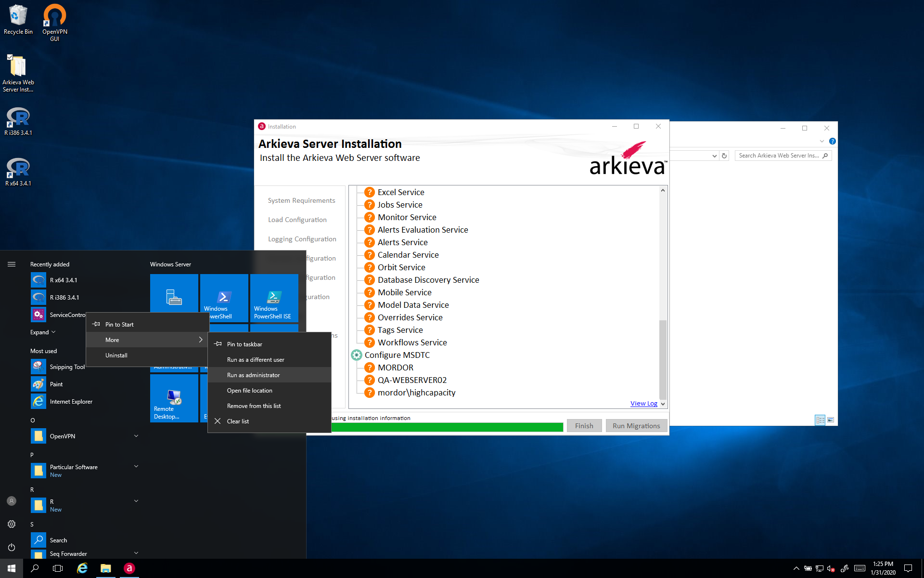Screen dimensions: 924x578
Task: Open the Recycle Bin desktop icon
Action: (x=18, y=20)
